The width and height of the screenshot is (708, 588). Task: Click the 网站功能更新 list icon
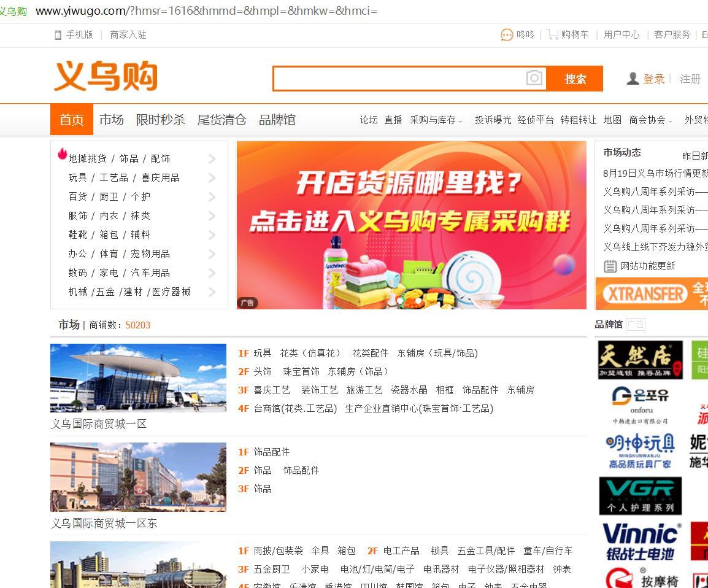[610, 266]
